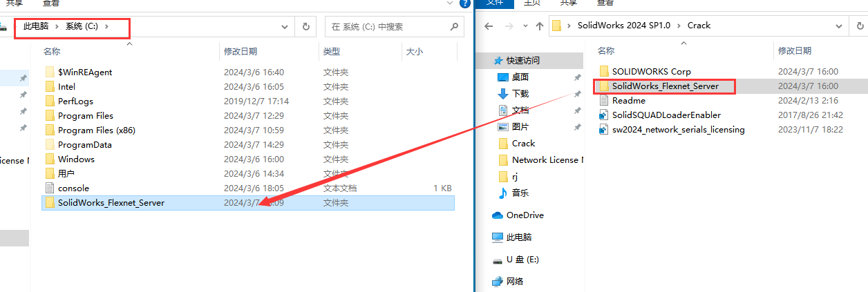Select the ProgramData folder icon
Image resolution: width=868 pixels, height=292 pixels.
point(49,144)
